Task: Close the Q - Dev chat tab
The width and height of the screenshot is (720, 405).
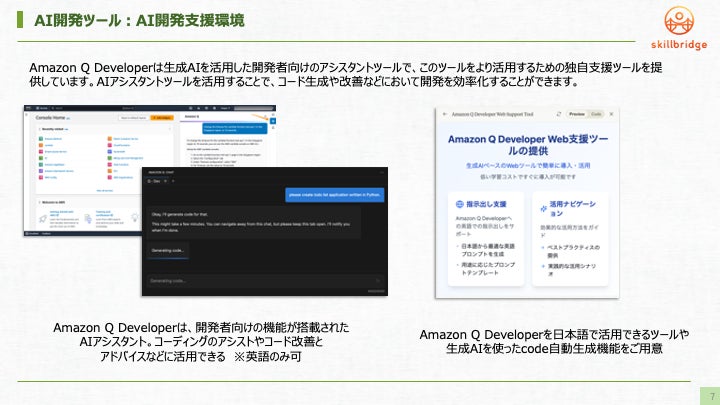Action: tap(165, 181)
